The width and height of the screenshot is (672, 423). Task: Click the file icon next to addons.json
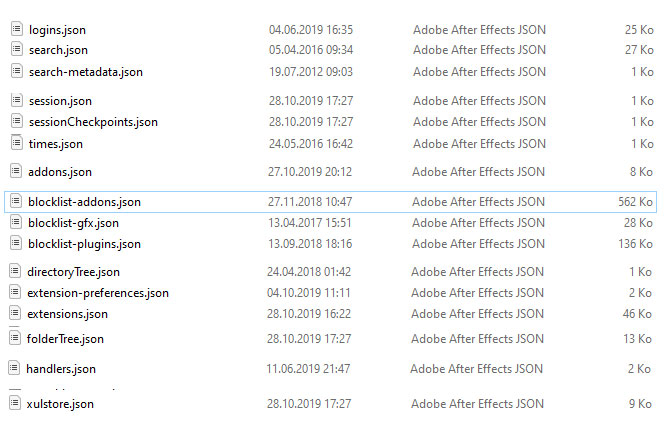[16, 171]
